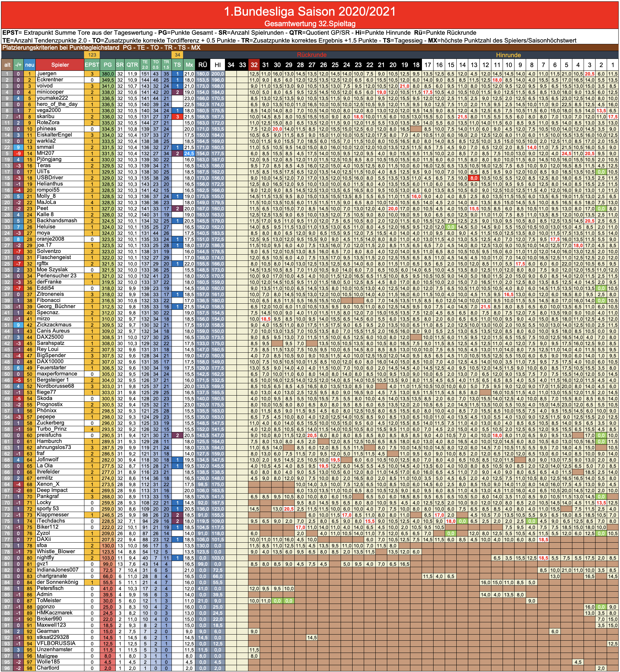Select player 'MH207'
The height and width of the screenshot is (672, 620).
60,153
